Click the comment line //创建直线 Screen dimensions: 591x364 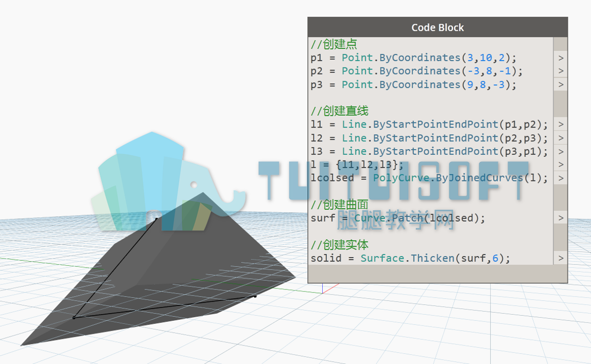tap(340, 111)
